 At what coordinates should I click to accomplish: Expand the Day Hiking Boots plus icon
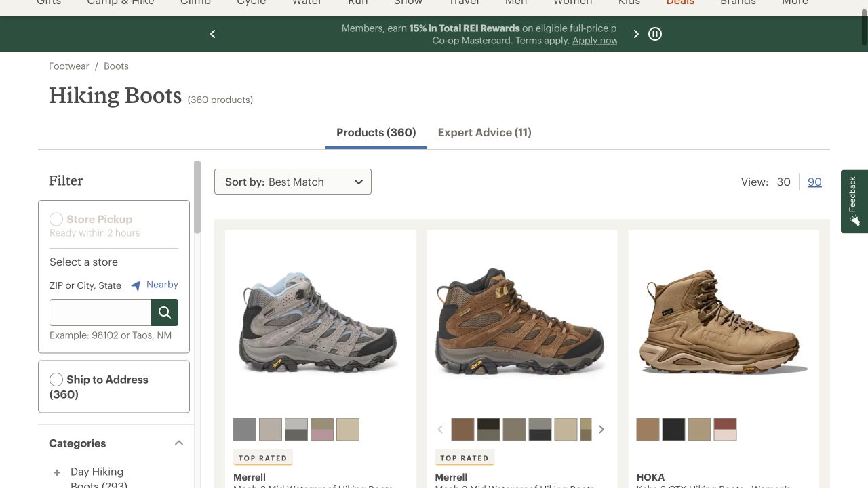(57, 472)
